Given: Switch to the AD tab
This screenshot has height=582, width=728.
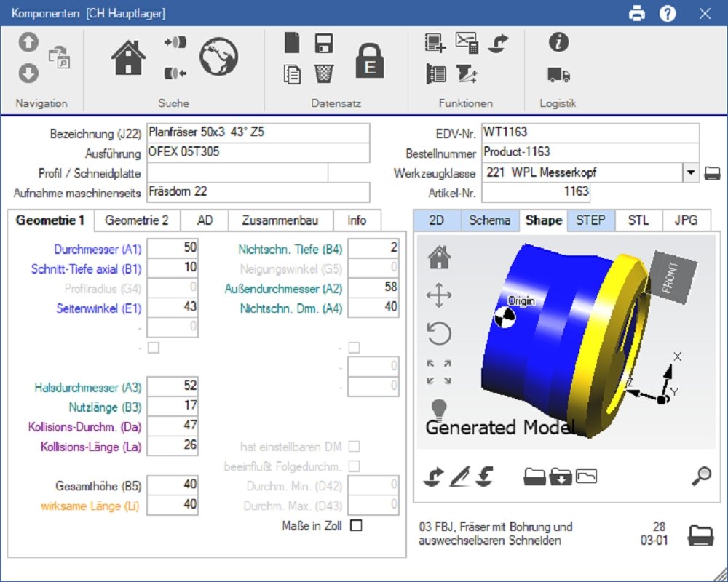Looking at the screenshot, I should coord(205,220).
